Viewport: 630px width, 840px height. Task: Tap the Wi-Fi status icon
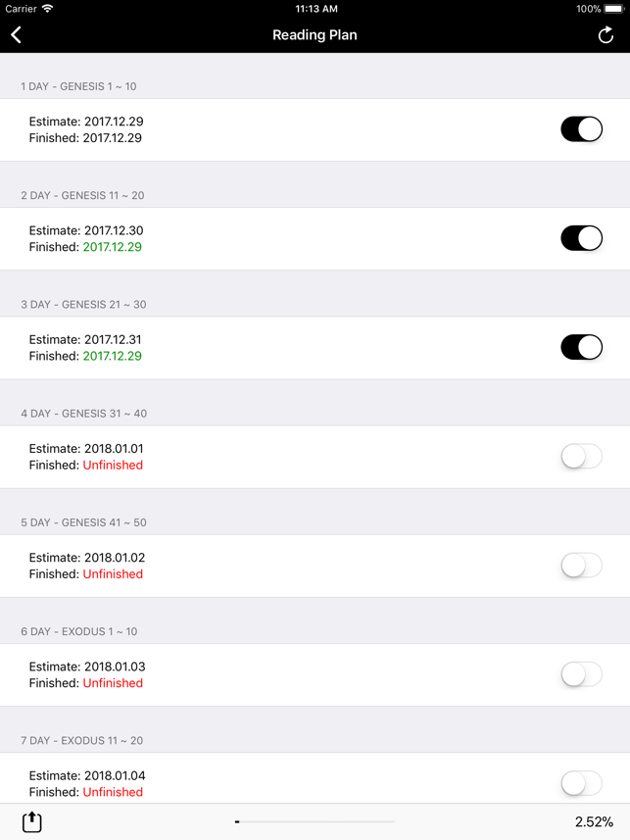click(x=47, y=9)
